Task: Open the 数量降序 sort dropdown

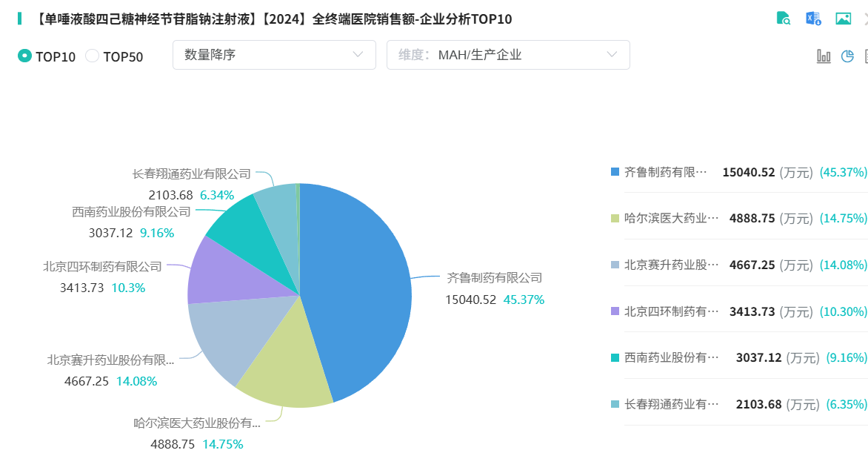Action: tap(273, 55)
